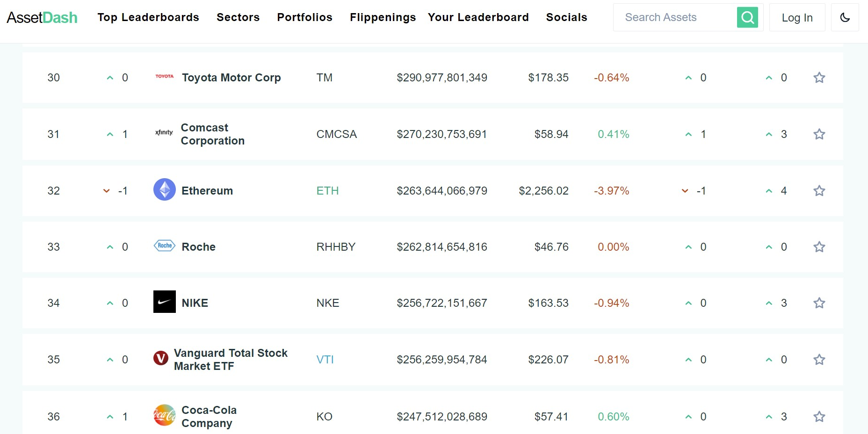Click the Roche logo icon
Viewport: 868px width, 434px height.
click(165, 246)
